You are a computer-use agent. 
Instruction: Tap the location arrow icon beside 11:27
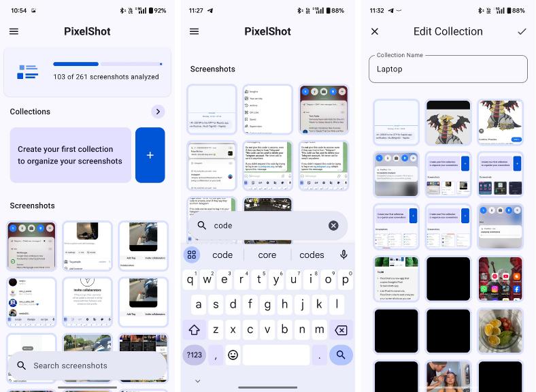click(x=210, y=11)
